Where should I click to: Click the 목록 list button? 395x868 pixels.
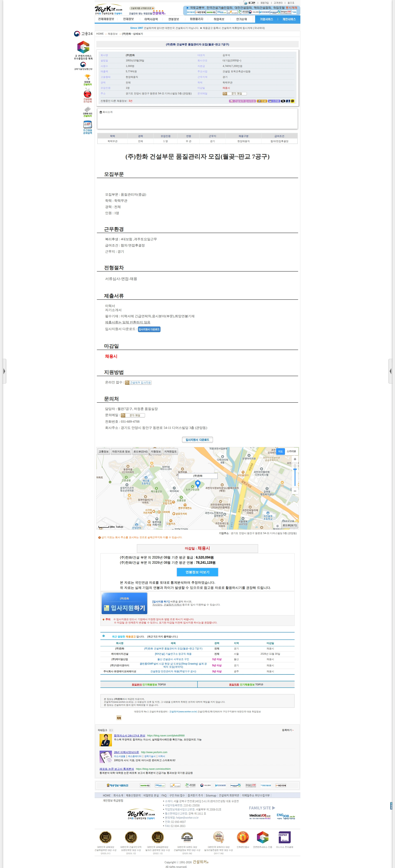point(118,718)
